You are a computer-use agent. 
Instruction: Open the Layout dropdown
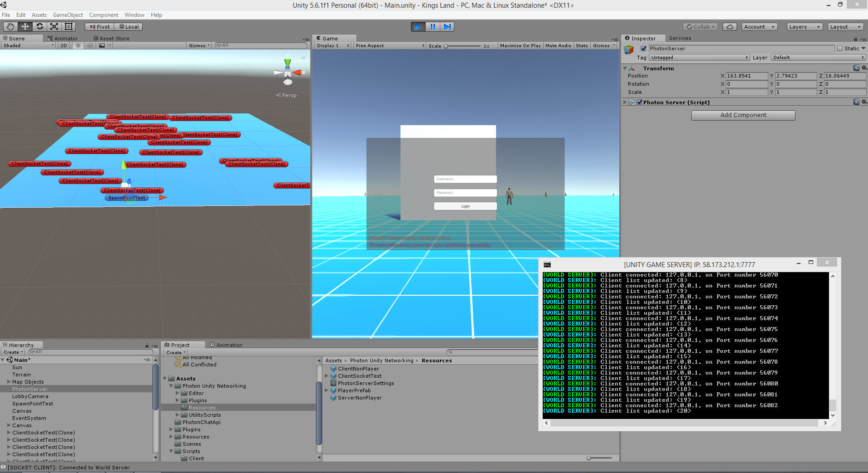click(845, 27)
